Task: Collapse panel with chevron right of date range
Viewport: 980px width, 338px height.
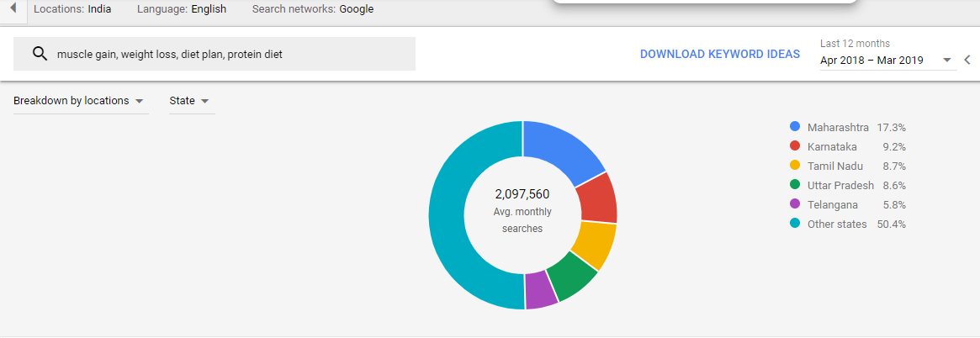Action: [967, 60]
